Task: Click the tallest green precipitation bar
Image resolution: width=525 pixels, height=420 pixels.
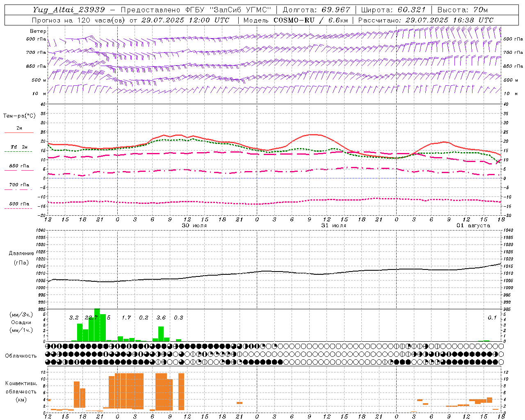Action: pos(97,325)
